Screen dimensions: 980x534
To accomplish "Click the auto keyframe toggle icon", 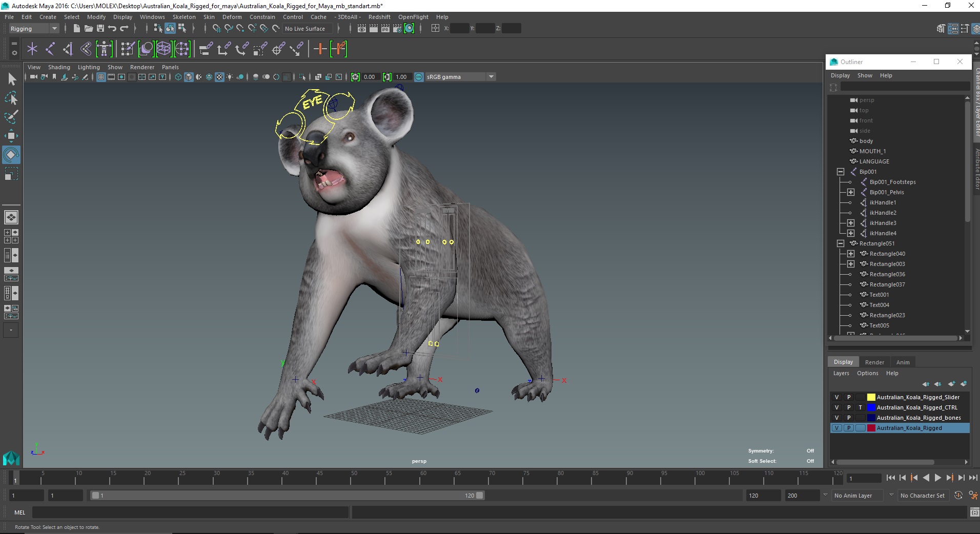I will 958,495.
